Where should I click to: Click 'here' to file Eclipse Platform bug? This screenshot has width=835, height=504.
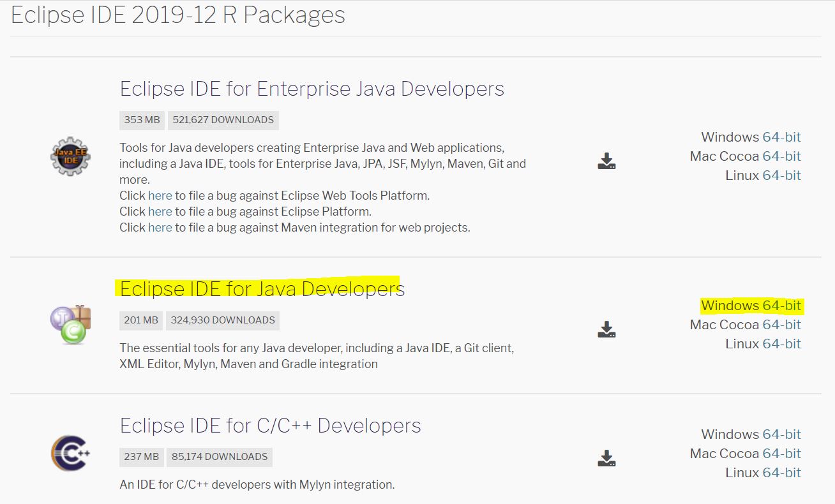tap(160, 211)
